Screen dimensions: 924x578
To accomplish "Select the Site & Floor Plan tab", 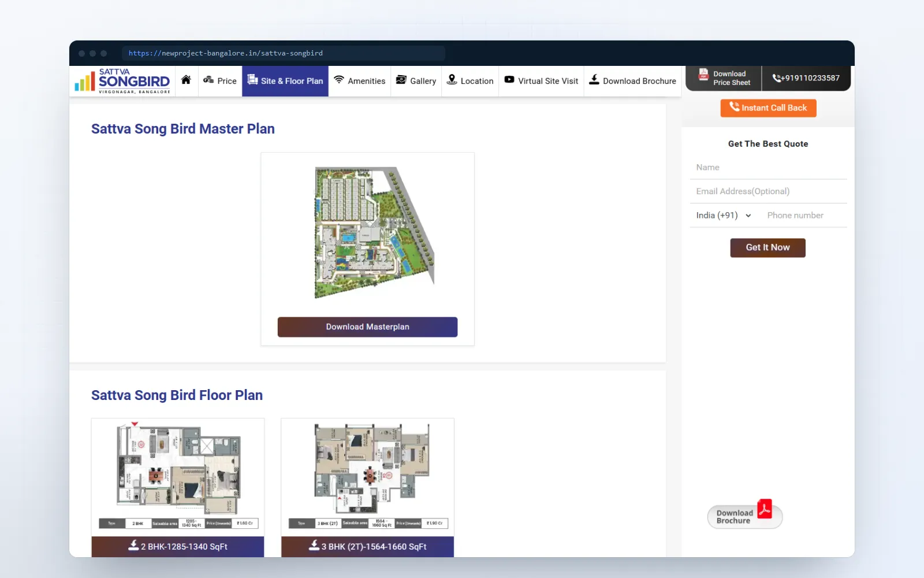I will tap(285, 81).
